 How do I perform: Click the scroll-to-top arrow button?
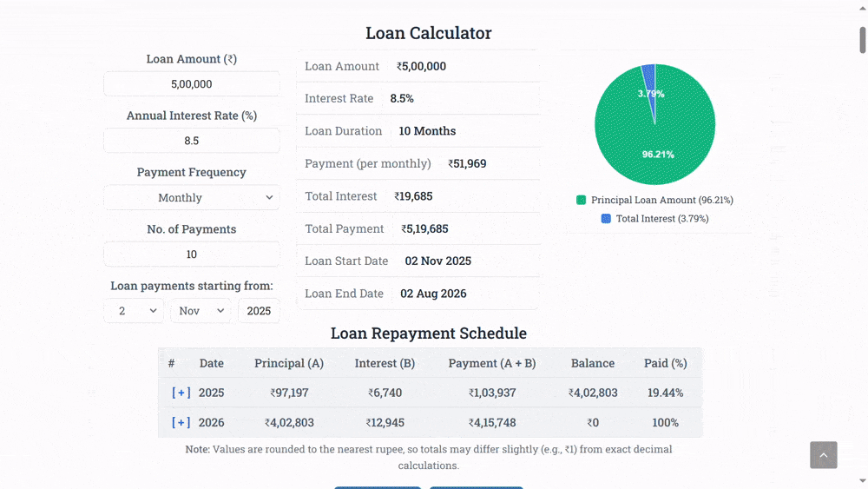823,454
